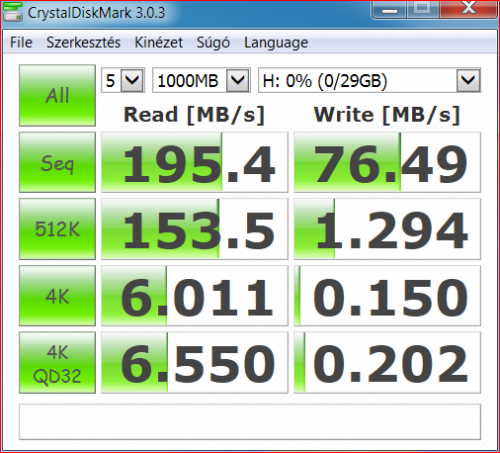Image resolution: width=500 pixels, height=453 pixels.
Task: Start the 4K QD32 benchmark test
Action: [x=57, y=363]
